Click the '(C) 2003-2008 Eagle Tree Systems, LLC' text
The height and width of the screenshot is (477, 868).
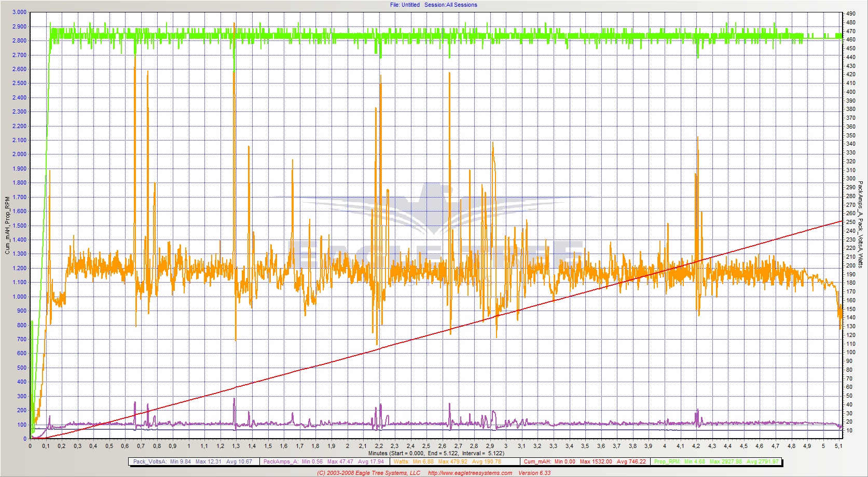[369, 473]
